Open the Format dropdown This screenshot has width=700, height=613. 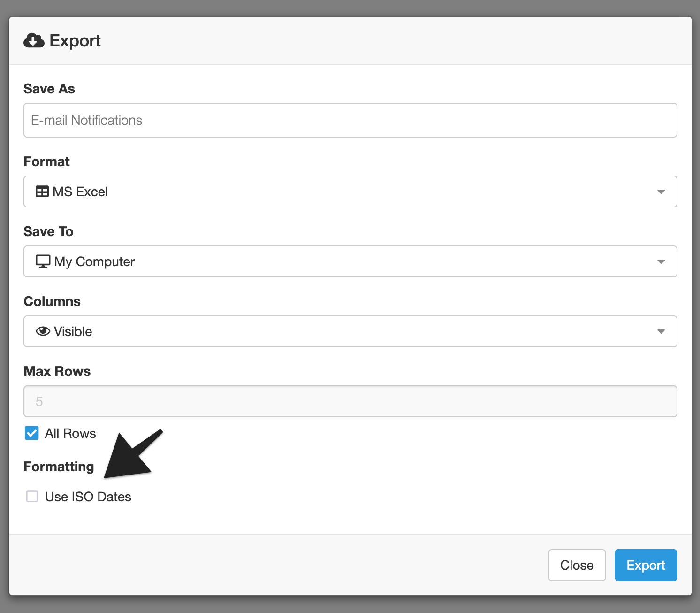coord(350,192)
